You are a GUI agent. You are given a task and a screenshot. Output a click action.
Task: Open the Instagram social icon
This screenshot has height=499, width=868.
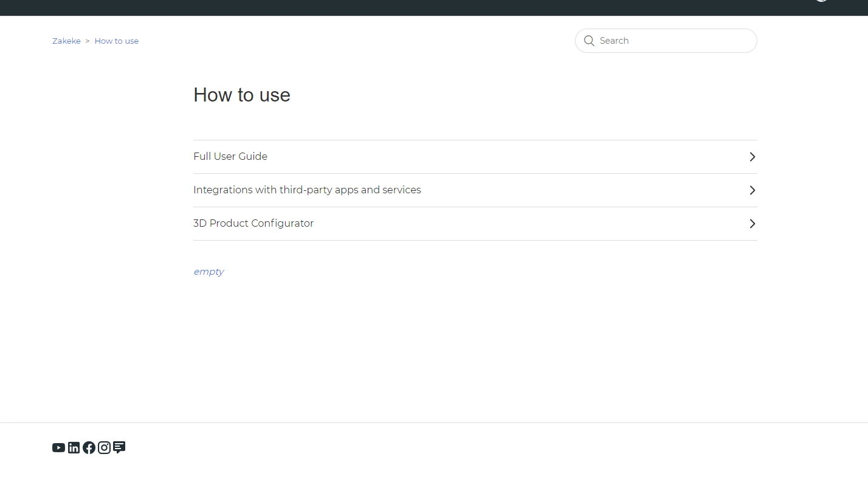point(104,448)
